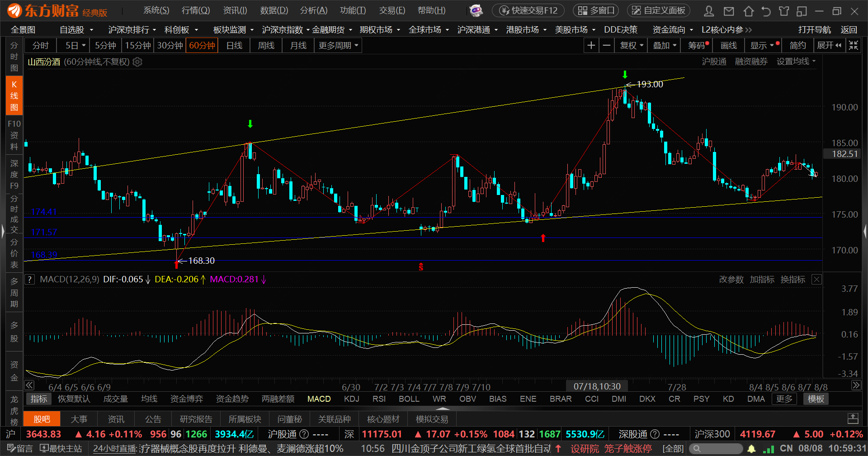Open 更多 indicators button
Screen dimensions: 868x456
click(784, 399)
